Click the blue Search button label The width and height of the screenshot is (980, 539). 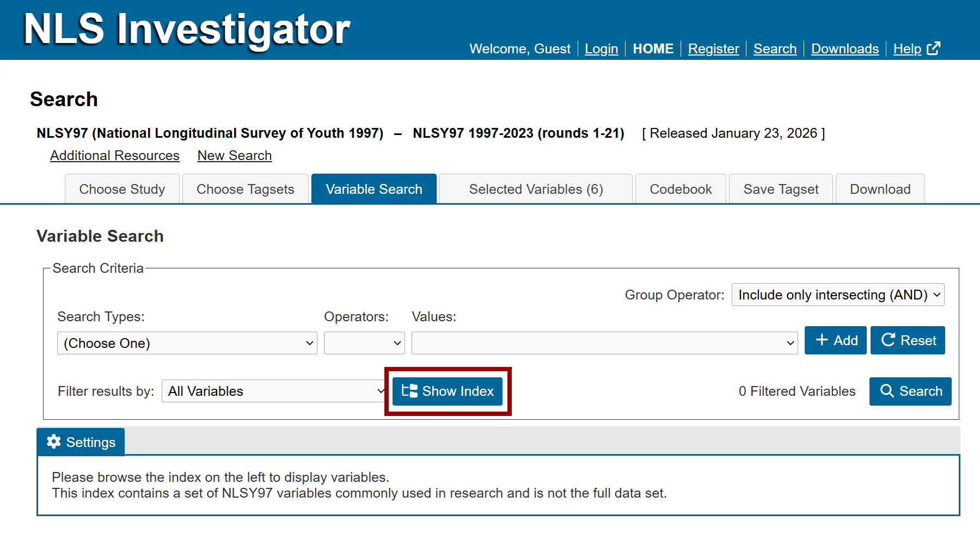point(921,391)
